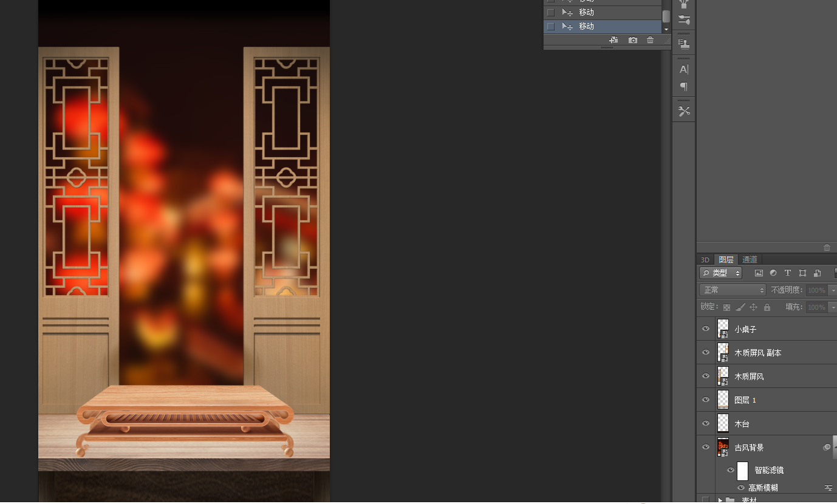Viewport: 837px width, 504px height.
Task: Switch to the 3D tab
Action: [x=705, y=259]
